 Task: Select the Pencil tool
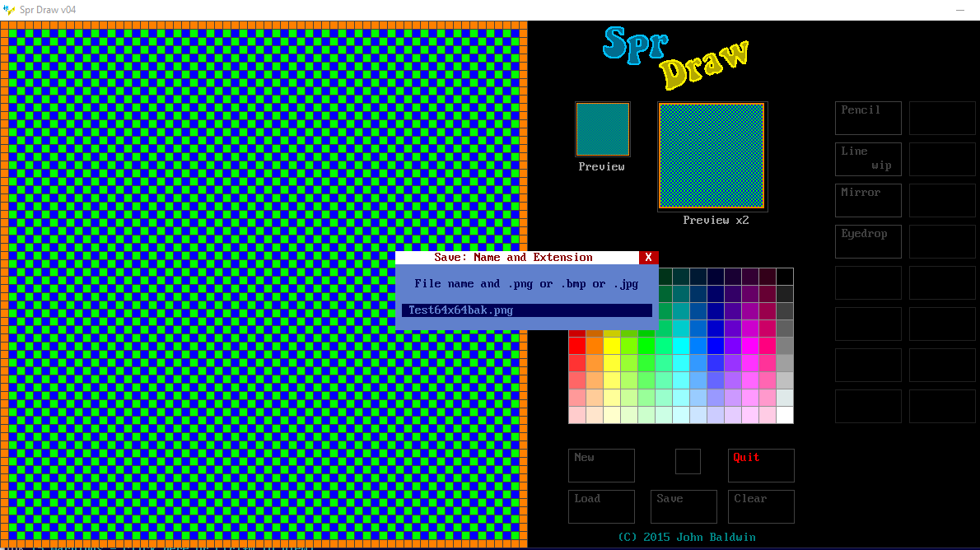point(868,118)
